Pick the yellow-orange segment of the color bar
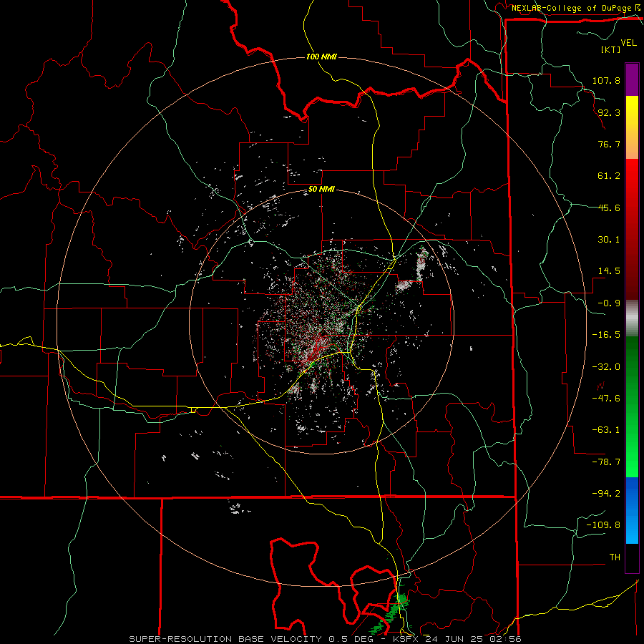Image resolution: width=644 pixels, height=644 pixels. tap(632, 127)
